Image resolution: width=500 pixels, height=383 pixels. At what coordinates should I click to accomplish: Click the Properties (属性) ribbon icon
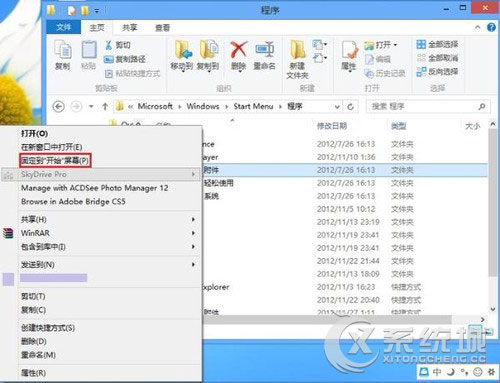click(349, 51)
